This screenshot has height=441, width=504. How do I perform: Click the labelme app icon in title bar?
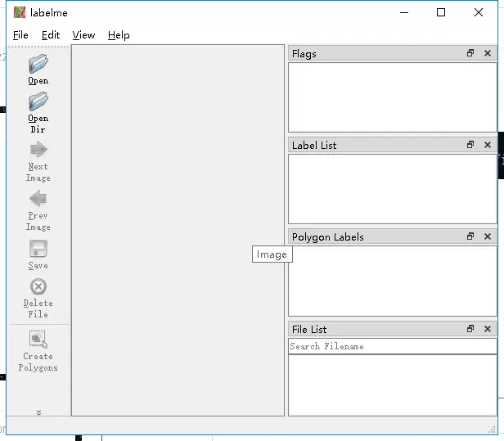(20, 12)
